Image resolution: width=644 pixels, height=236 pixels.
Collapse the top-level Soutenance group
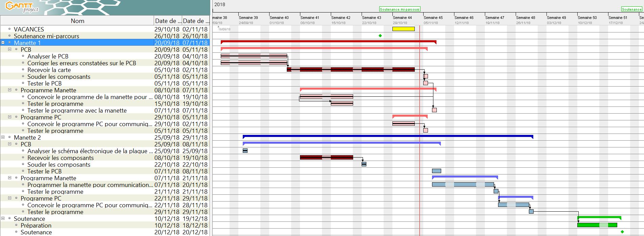3,219
